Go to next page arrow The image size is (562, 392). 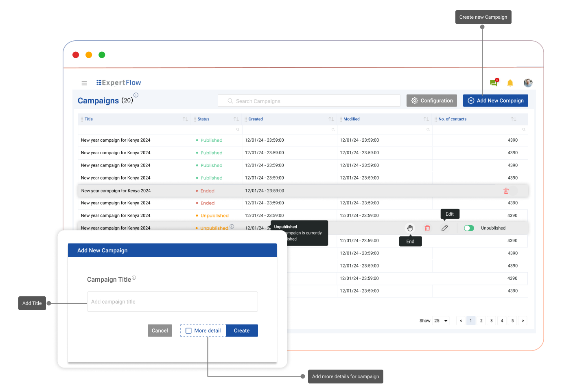523,321
